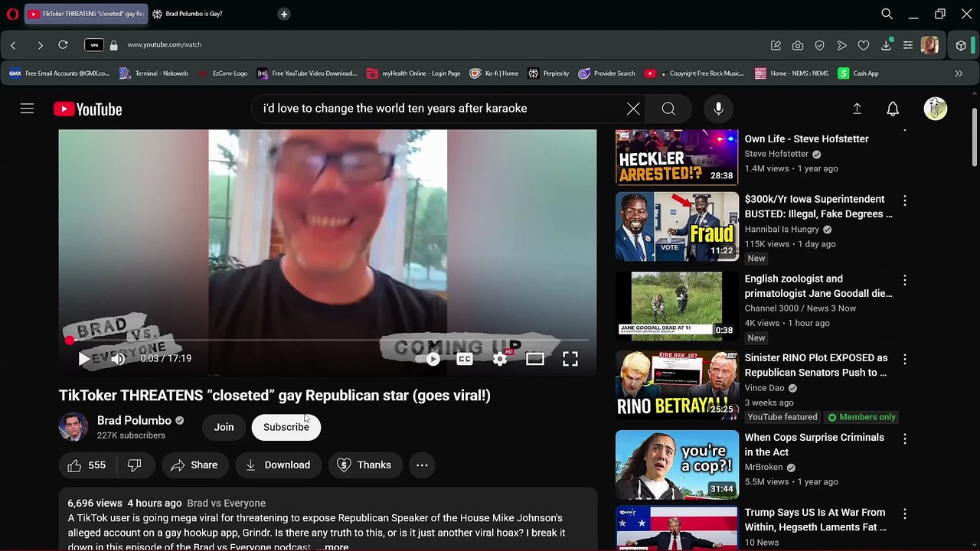980x551 pixels.
Task: Download the video
Action: click(277, 465)
